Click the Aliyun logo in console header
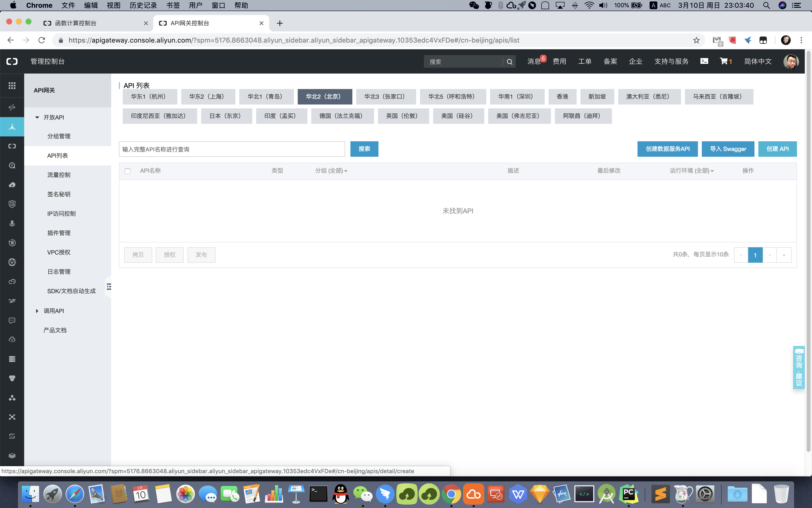The height and width of the screenshot is (508, 812). [12, 61]
